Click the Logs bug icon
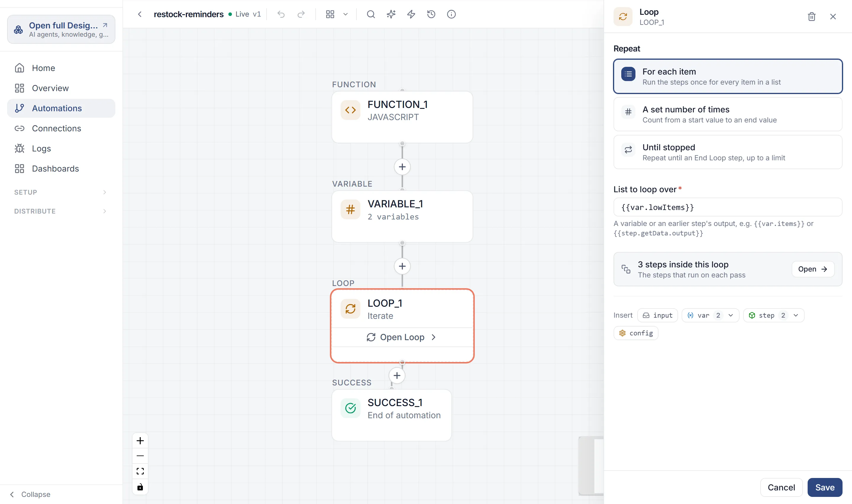 (x=19, y=148)
